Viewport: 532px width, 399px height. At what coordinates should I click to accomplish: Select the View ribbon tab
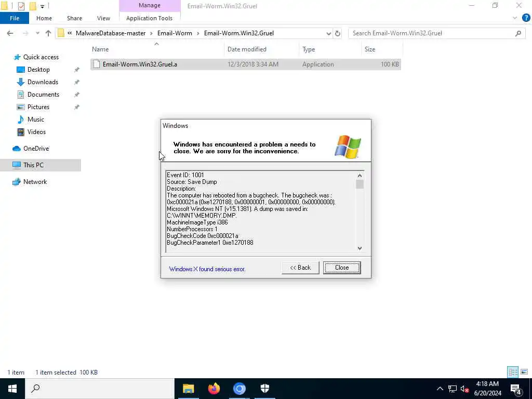click(103, 18)
